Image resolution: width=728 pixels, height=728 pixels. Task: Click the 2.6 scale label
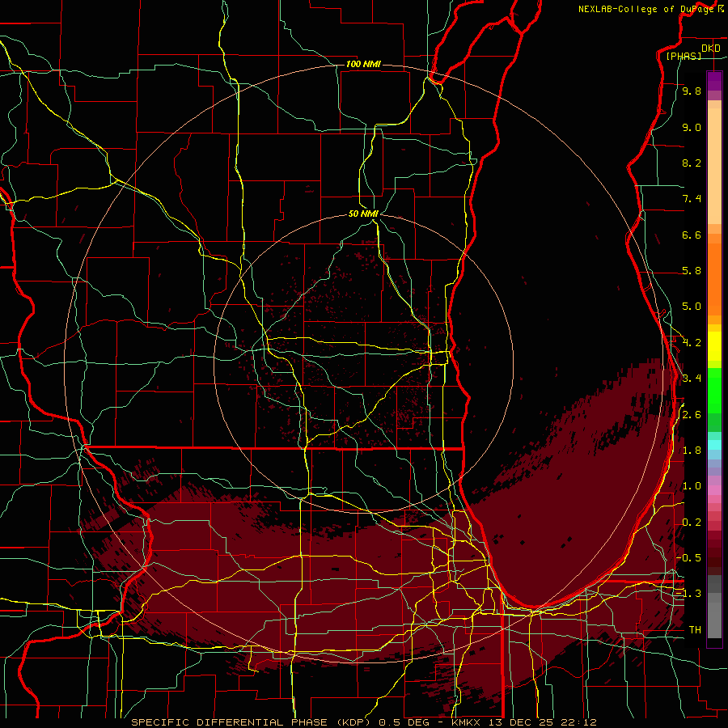click(692, 415)
